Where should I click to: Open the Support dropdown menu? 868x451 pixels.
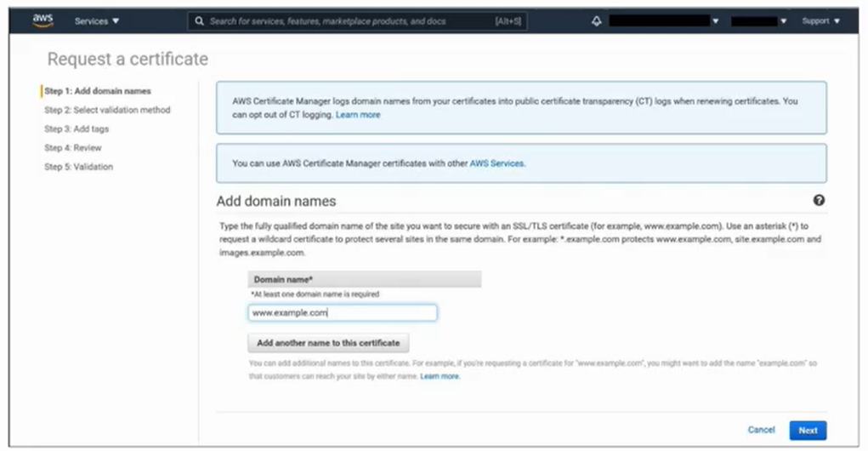(x=821, y=21)
